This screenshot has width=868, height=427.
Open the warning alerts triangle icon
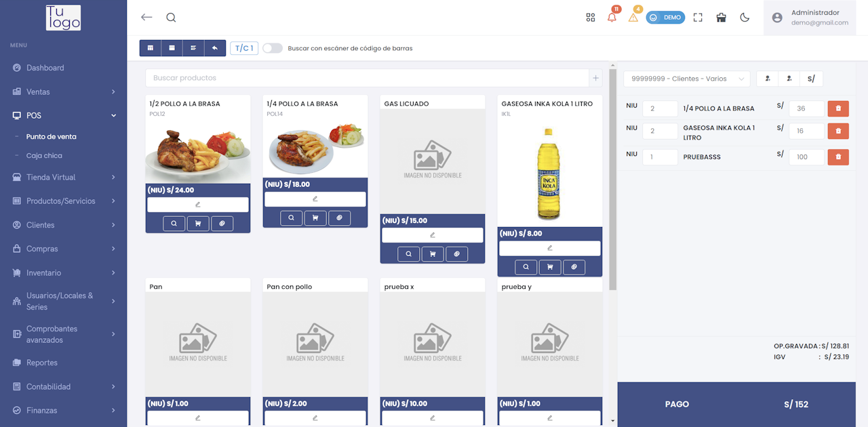pyautogui.click(x=633, y=18)
